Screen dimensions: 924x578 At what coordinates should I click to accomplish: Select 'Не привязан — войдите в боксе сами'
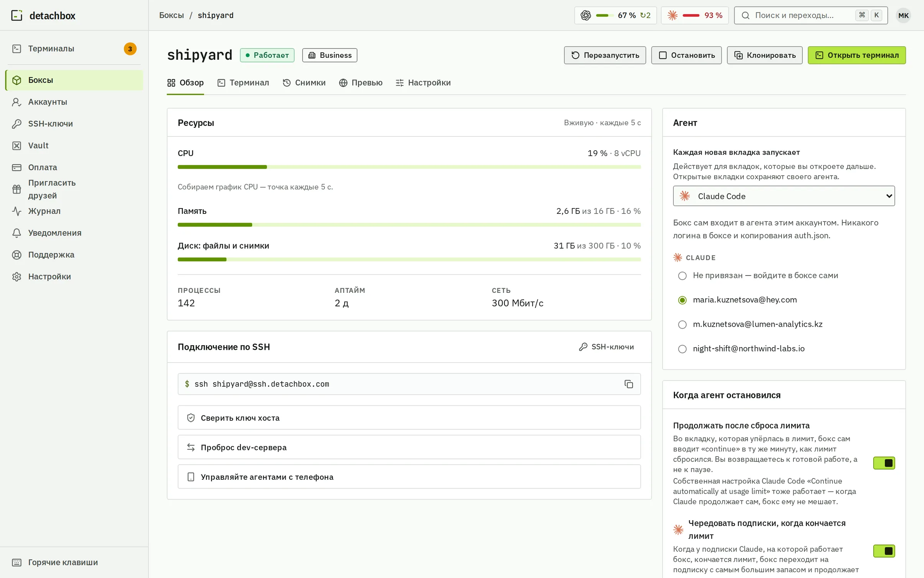coord(682,276)
